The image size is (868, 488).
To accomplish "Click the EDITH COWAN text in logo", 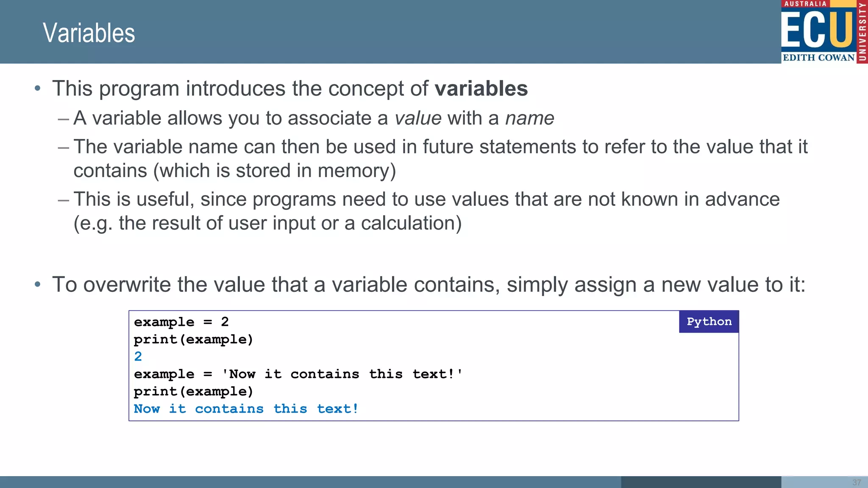I will [x=818, y=58].
